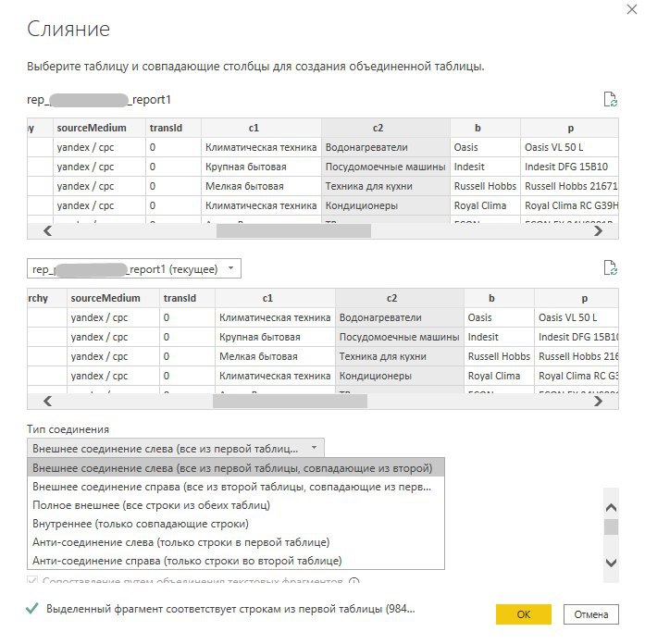Select b column in second table
Screen dimensions: 645x644
coord(499,298)
